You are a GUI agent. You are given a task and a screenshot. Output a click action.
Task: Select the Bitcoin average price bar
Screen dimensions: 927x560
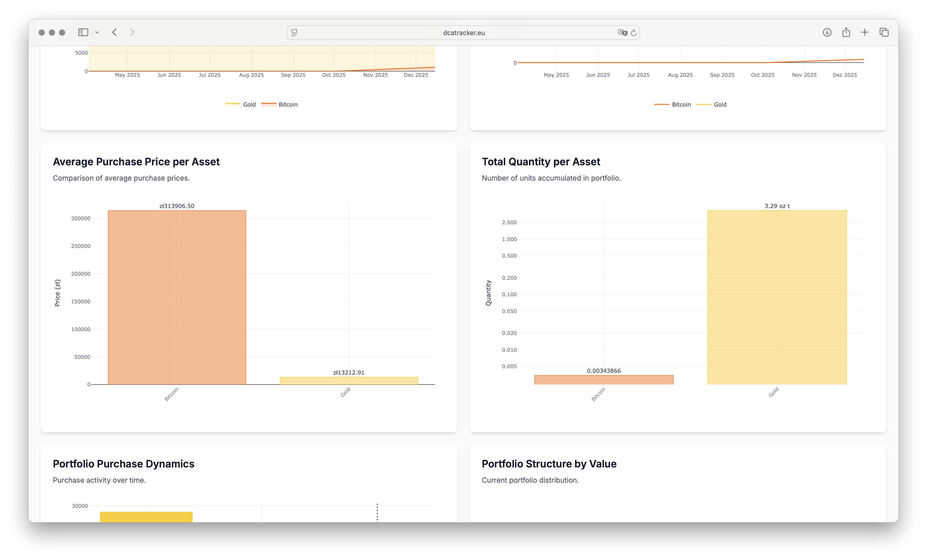[x=177, y=297]
